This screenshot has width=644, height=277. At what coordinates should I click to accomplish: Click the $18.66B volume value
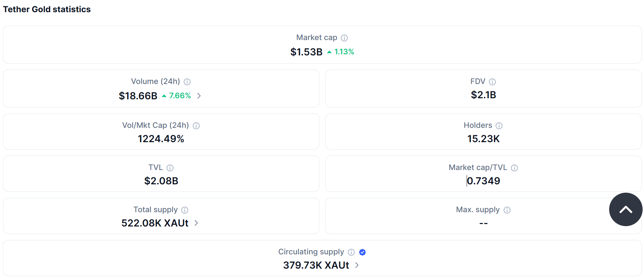pyautogui.click(x=138, y=96)
